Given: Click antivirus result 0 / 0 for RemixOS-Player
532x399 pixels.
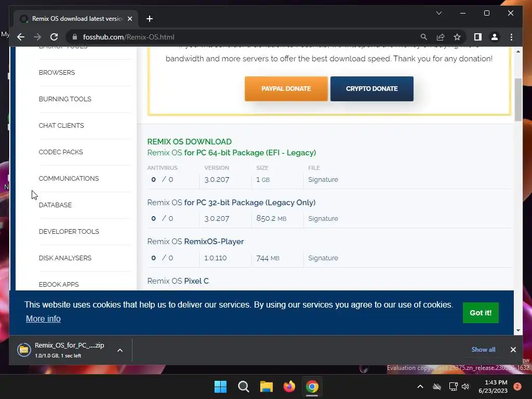Looking at the screenshot, I should coord(162,258).
